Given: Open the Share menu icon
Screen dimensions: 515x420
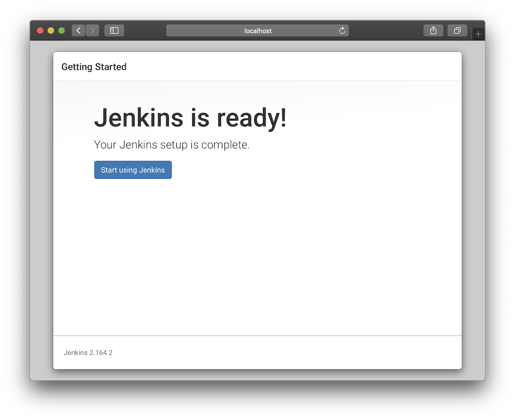Looking at the screenshot, I should click(433, 30).
